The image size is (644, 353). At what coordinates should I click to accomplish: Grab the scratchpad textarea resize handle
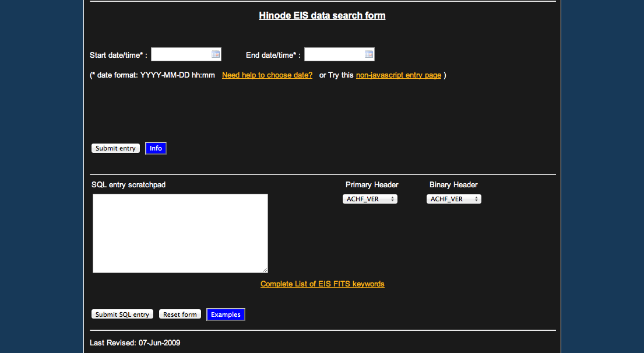(x=265, y=270)
